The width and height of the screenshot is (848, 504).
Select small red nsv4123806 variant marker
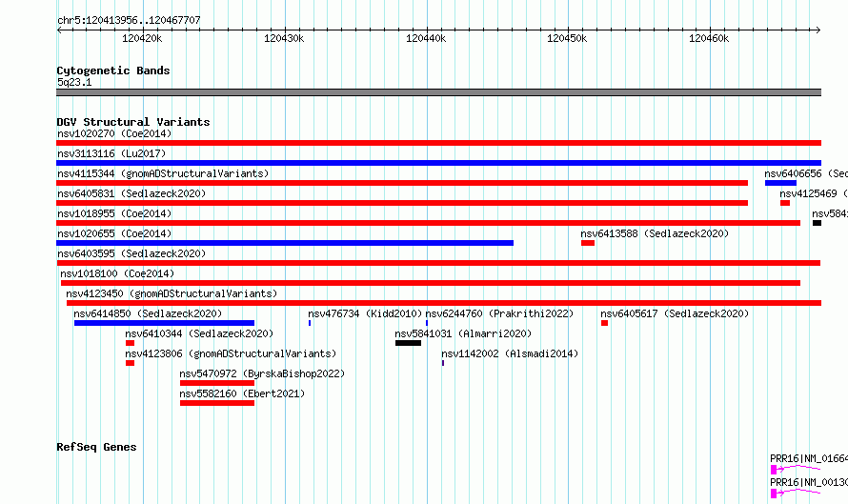click(130, 363)
